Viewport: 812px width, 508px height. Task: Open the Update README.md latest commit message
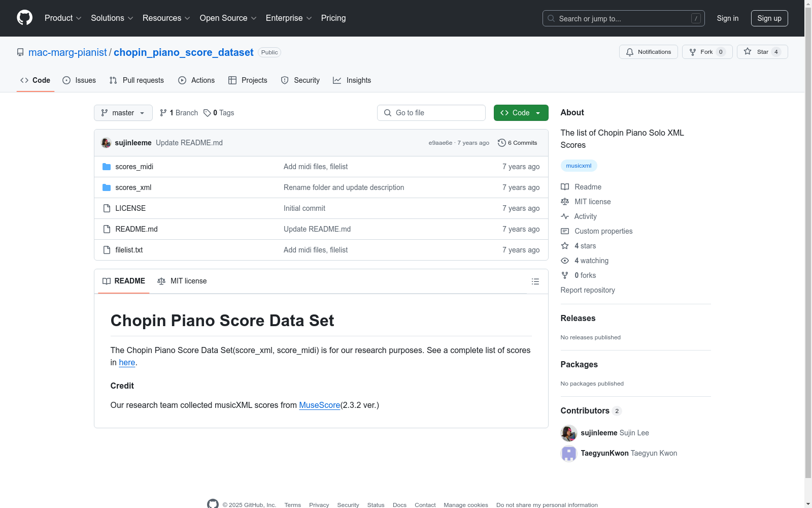click(189, 143)
